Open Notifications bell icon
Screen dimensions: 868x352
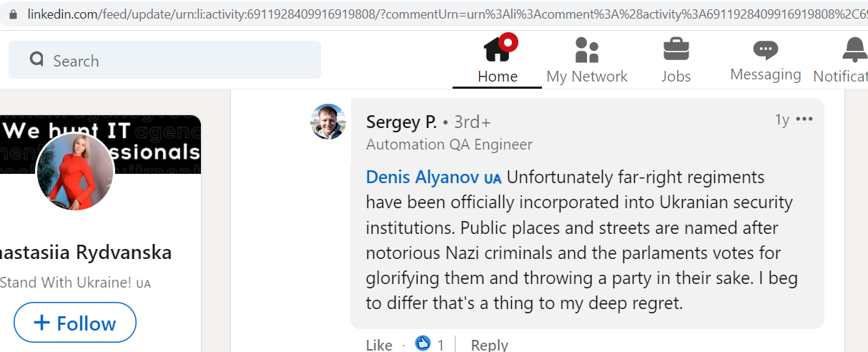(854, 49)
